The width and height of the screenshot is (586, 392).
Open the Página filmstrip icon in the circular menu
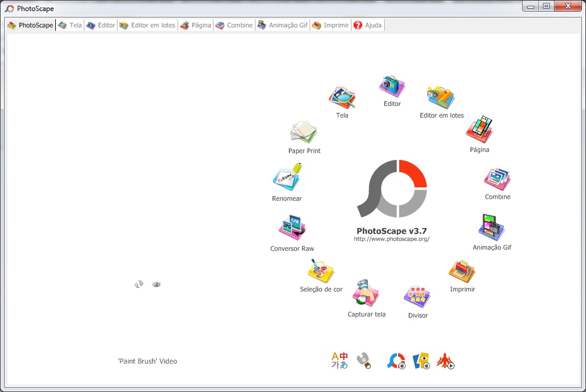pos(479,129)
